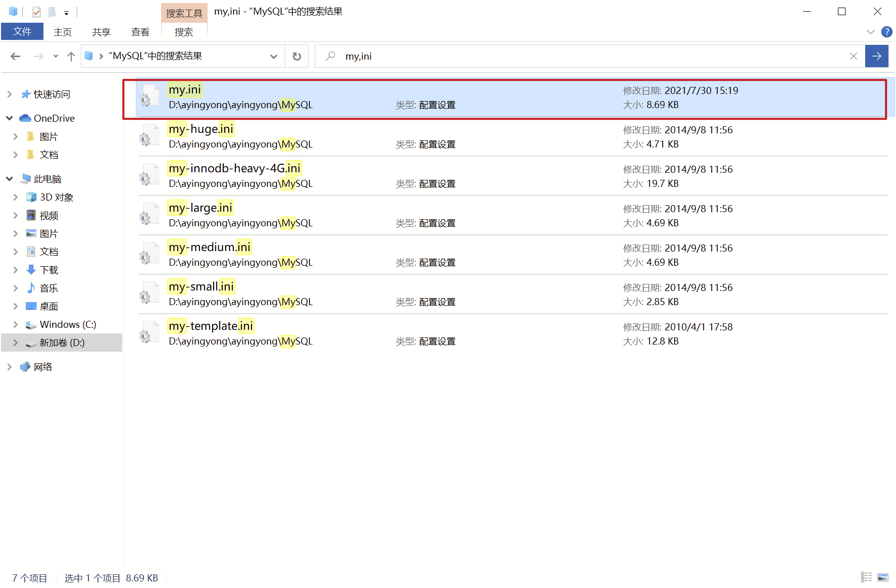Open the OneDrive 文档 folder
Viewport: 896px width, 588px height.
click(49, 155)
